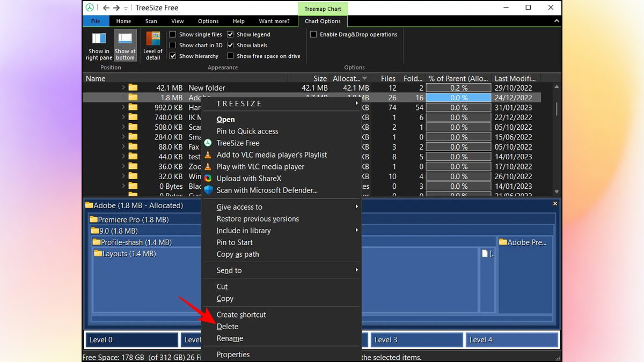
Task: Click the folder icon of the 740.0 KB row
Action: [133, 117]
